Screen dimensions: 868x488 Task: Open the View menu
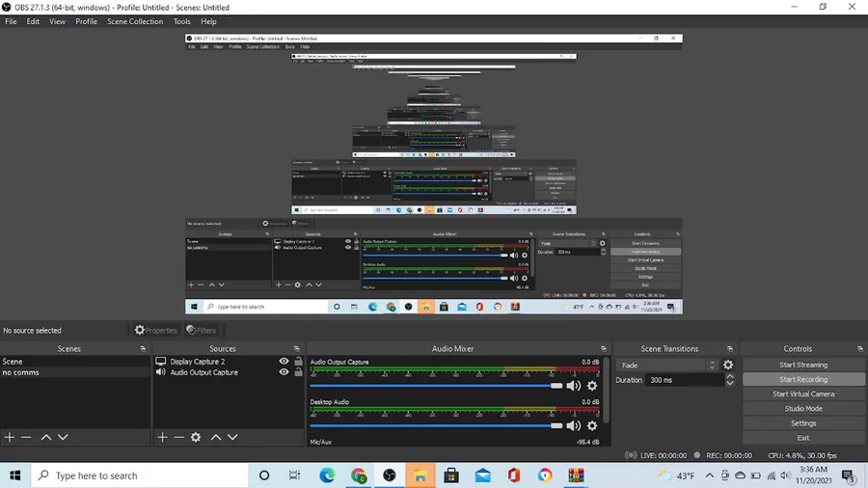[57, 21]
